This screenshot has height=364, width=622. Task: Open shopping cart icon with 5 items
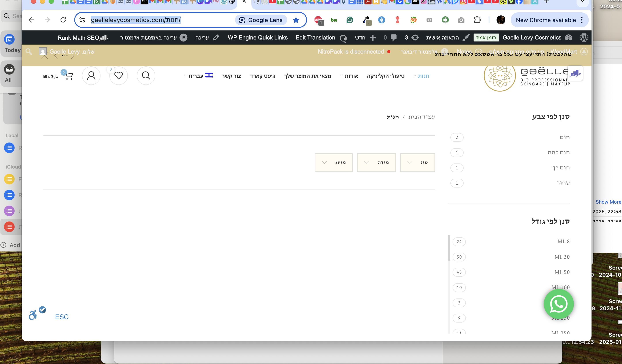[69, 76]
